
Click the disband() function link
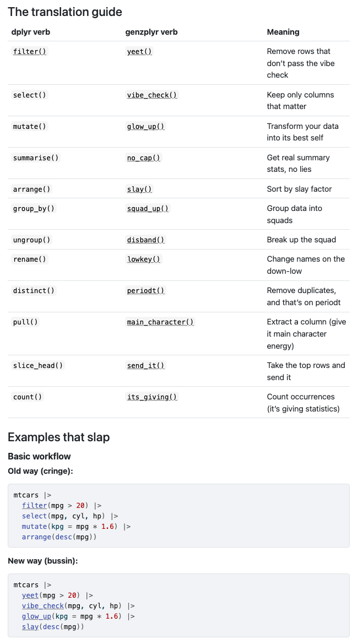pos(145,240)
